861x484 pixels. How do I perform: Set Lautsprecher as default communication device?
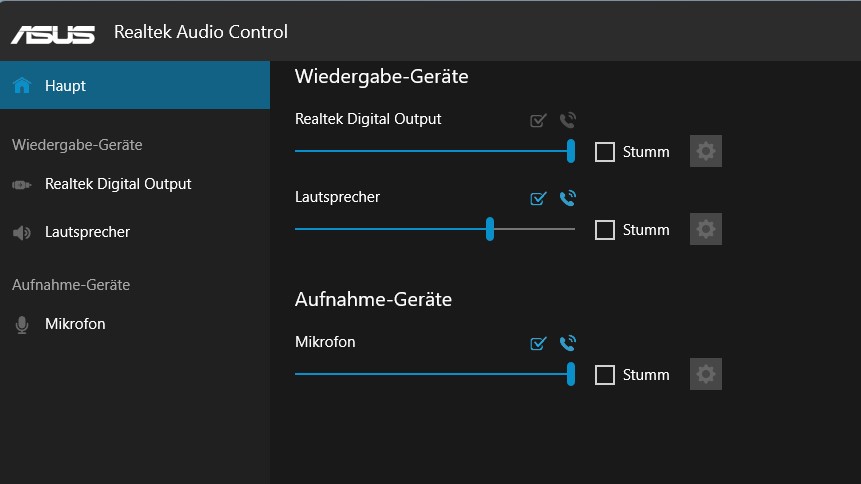pyautogui.click(x=568, y=199)
